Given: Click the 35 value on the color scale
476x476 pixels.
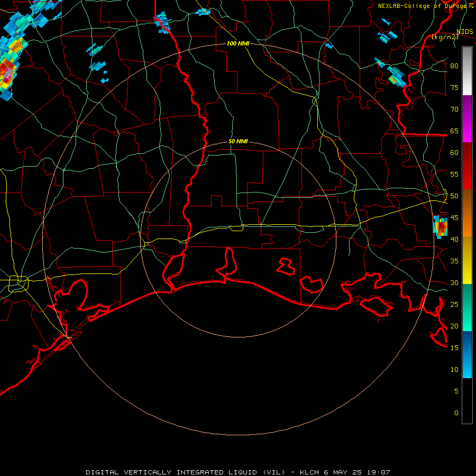Looking at the screenshot, I should click(454, 261).
